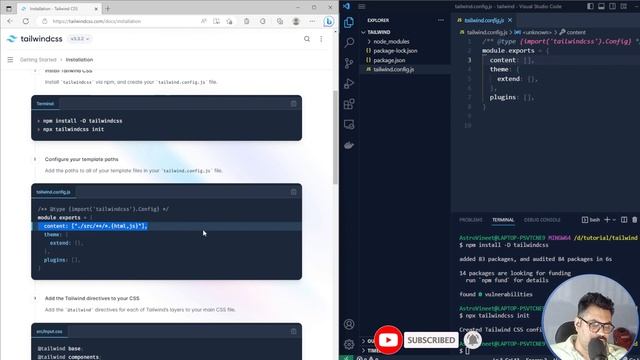This screenshot has height=360, width=640.
Task: Open Tailwind version v3.3.2 dropdown
Action: [x=79, y=39]
